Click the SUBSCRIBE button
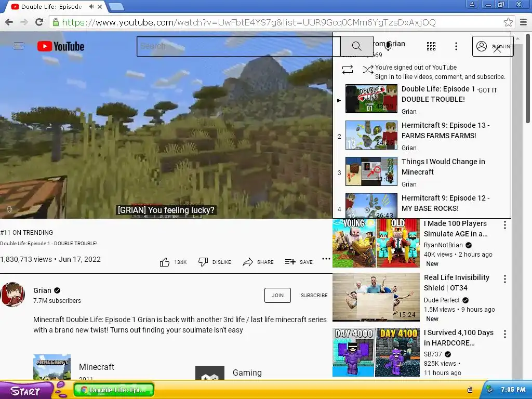532x399 pixels. pos(314,295)
